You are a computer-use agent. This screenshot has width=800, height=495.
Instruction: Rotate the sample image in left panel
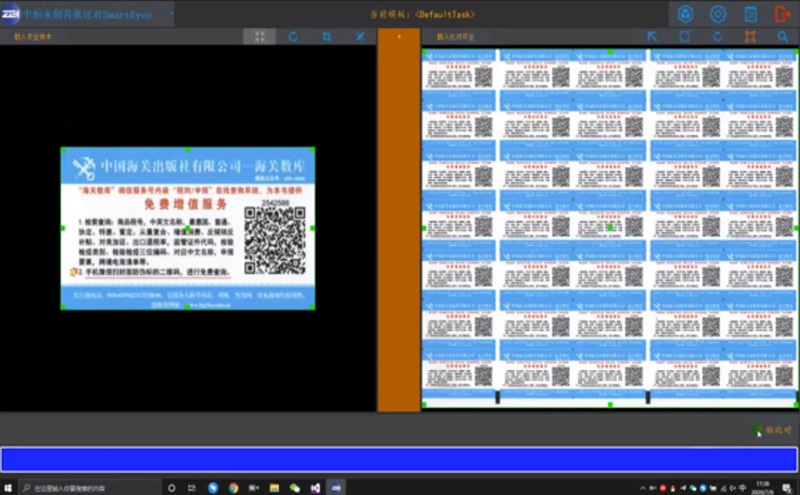[293, 36]
